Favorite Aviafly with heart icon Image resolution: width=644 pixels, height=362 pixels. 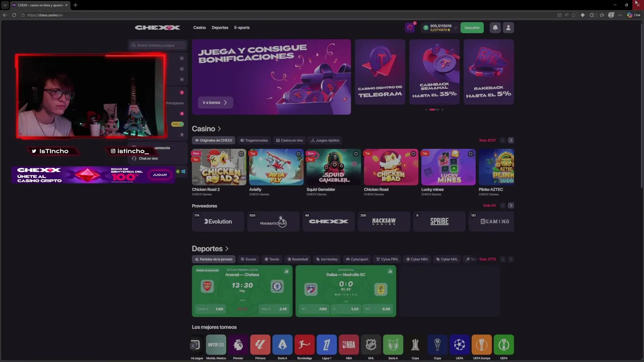(x=298, y=154)
